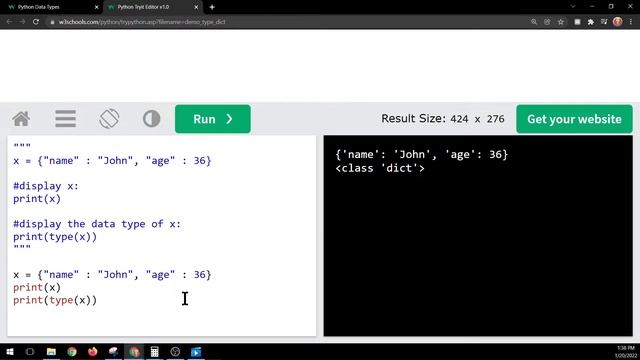Open File Explorer from the taskbar
This screenshot has width=640, height=360.
click(x=51, y=351)
